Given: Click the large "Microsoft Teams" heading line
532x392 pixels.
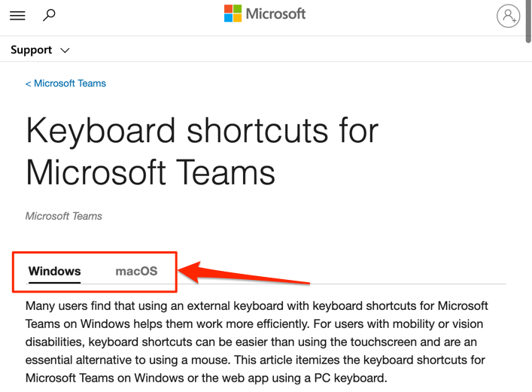Looking at the screenshot, I should point(150,172).
